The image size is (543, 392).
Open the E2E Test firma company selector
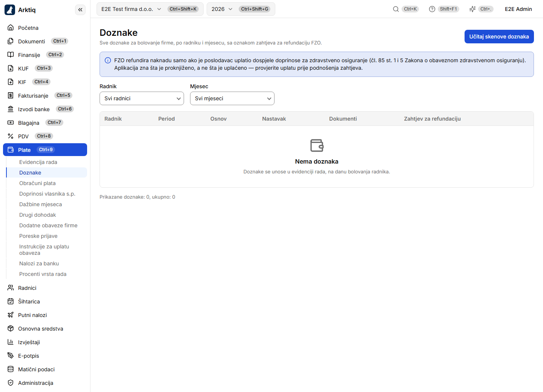tap(150, 9)
